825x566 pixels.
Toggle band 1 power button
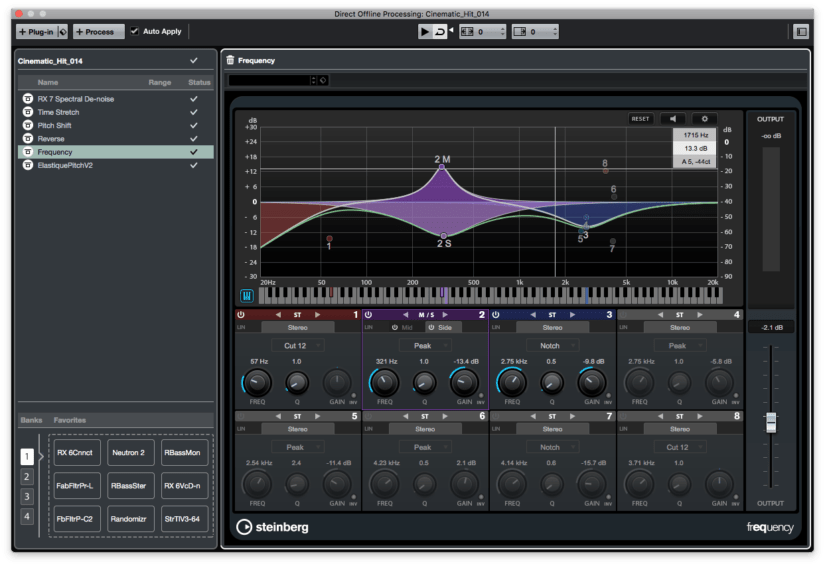[x=241, y=315]
